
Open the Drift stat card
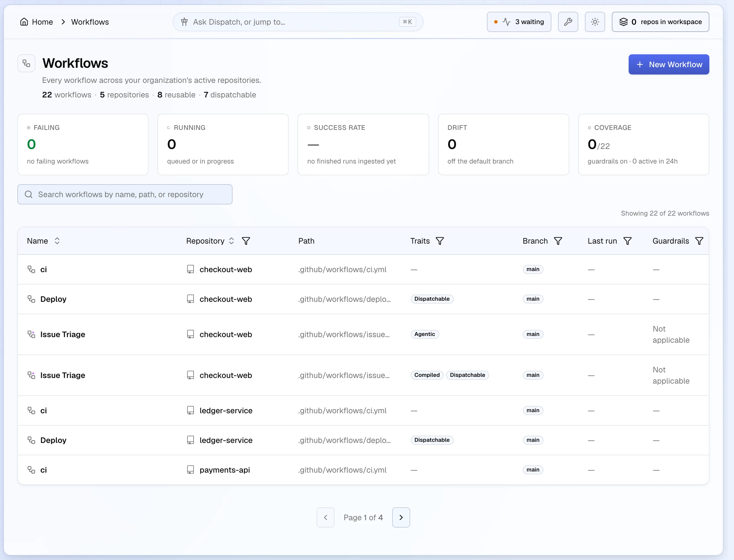click(503, 144)
